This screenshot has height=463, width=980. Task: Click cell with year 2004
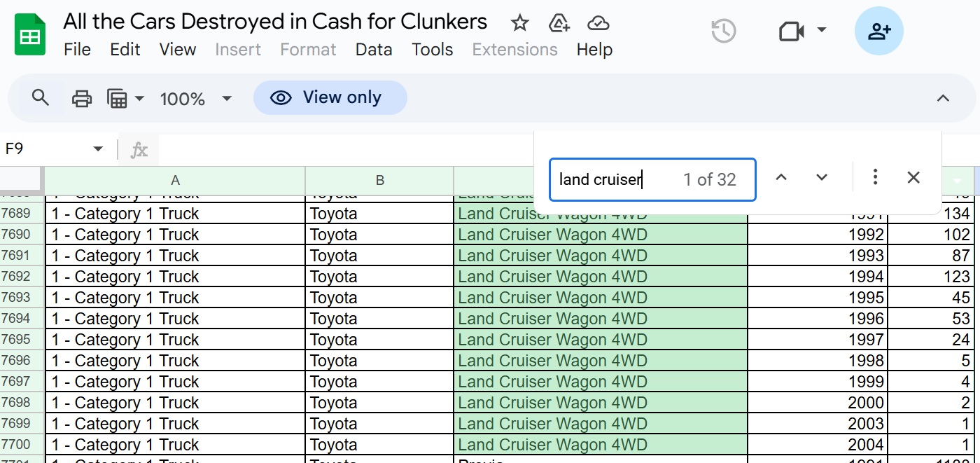point(818,445)
